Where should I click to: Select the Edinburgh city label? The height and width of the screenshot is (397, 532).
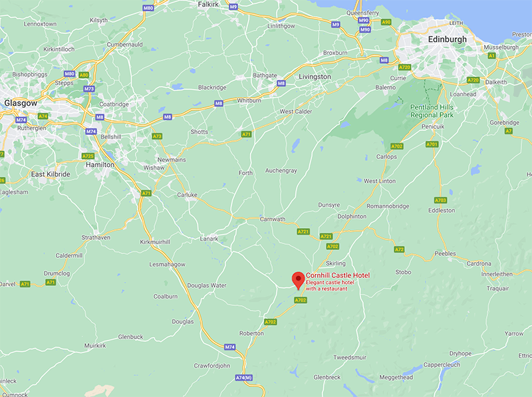pyautogui.click(x=447, y=39)
